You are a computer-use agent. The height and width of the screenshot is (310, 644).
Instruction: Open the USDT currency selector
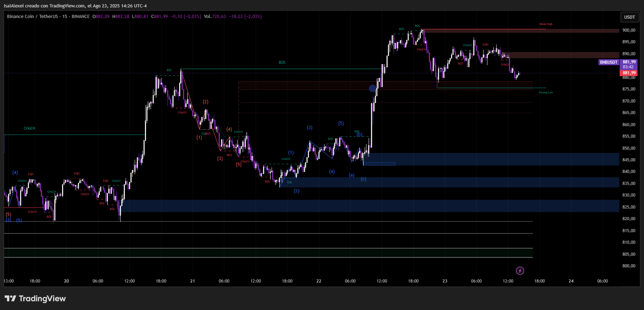[629, 17]
